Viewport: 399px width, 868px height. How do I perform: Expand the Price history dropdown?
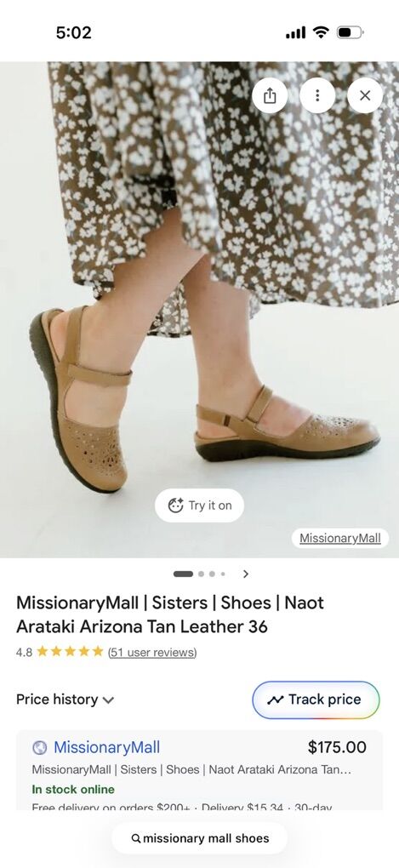66,700
